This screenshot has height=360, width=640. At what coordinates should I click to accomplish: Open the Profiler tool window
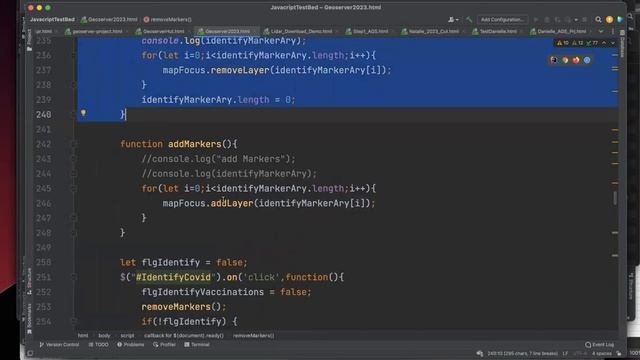tap(164, 344)
